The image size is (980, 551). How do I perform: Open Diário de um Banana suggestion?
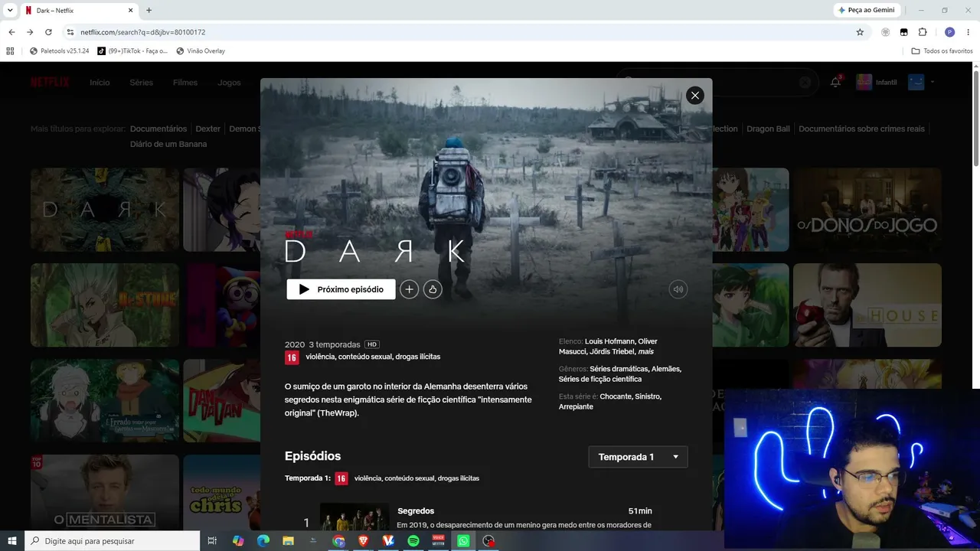168,144
